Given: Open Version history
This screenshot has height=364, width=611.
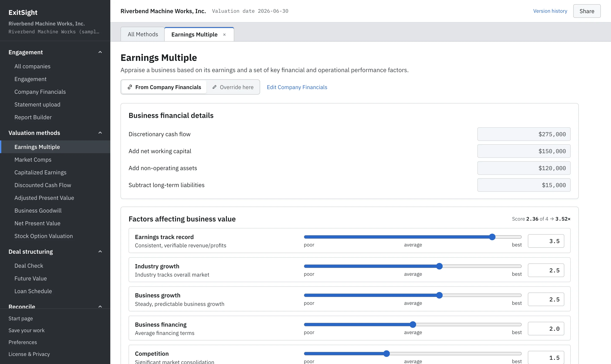Looking at the screenshot, I should click(550, 11).
